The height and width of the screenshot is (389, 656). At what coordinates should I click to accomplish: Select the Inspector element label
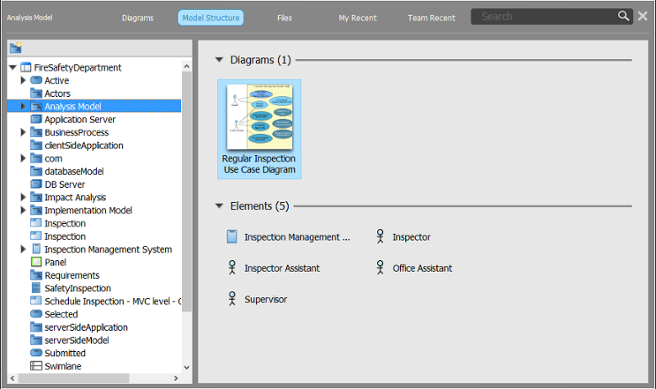click(x=411, y=237)
